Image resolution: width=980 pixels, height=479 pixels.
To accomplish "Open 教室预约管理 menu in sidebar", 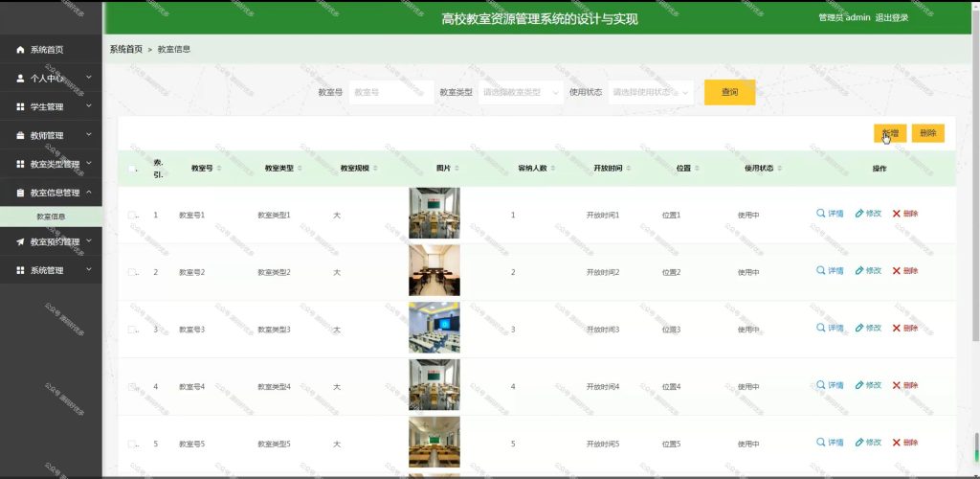I will pos(52,242).
